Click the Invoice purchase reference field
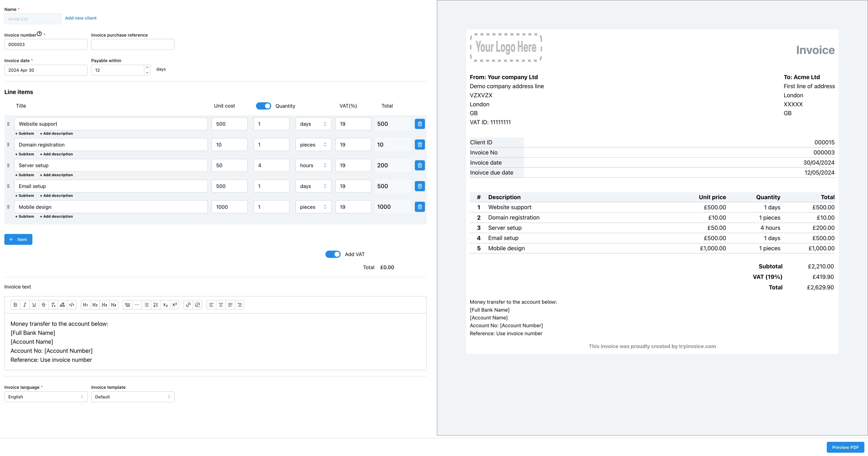Viewport: 868px width, 456px height. (132, 44)
